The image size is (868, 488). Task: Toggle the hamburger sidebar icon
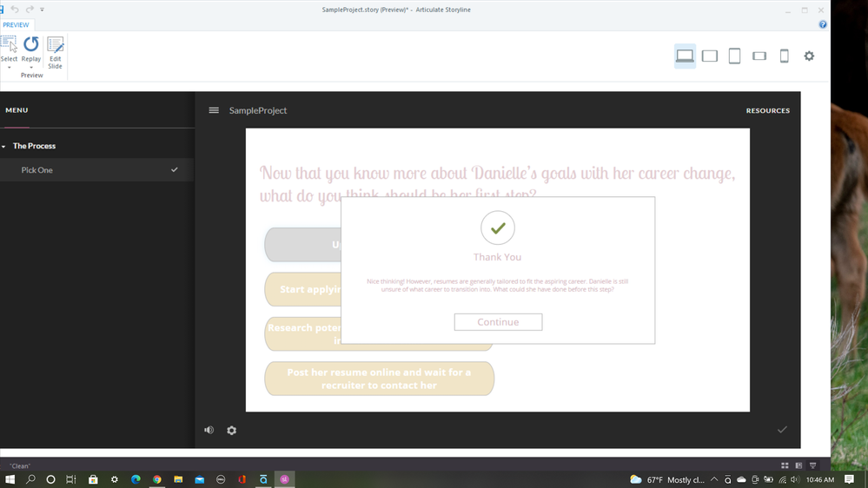pos(214,110)
